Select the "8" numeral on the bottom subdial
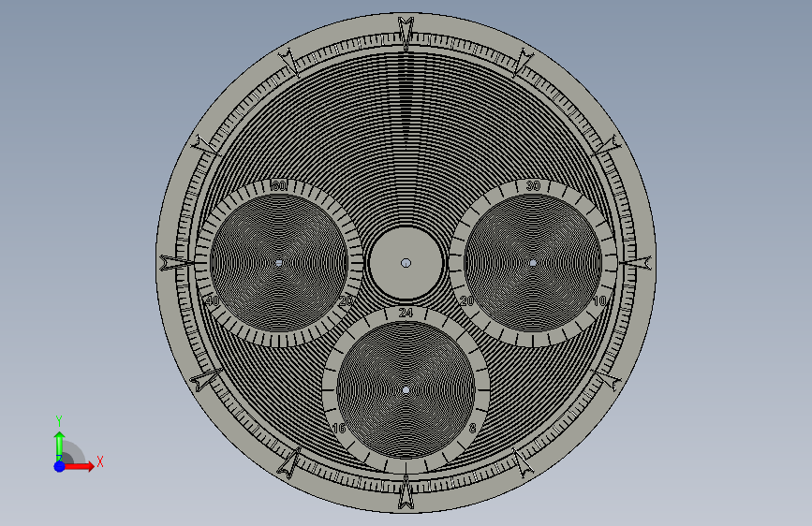This screenshot has width=812, height=526. [472, 428]
